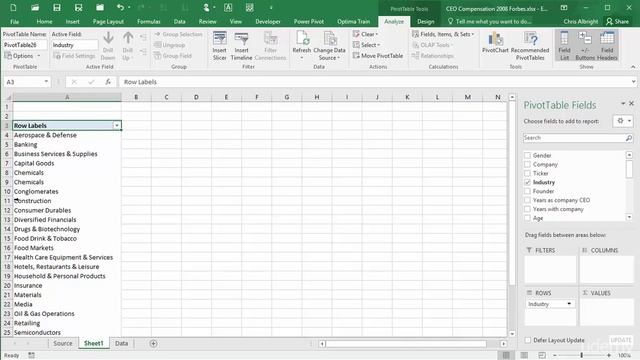Click the zoom slider in status bar
This screenshot has width=640, height=360.
click(582, 356)
